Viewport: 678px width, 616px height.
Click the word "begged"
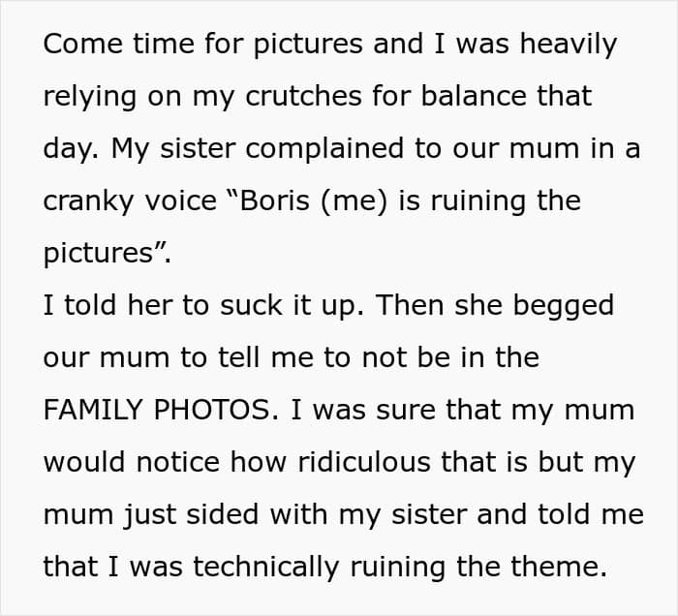pyautogui.click(x=563, y=306)
